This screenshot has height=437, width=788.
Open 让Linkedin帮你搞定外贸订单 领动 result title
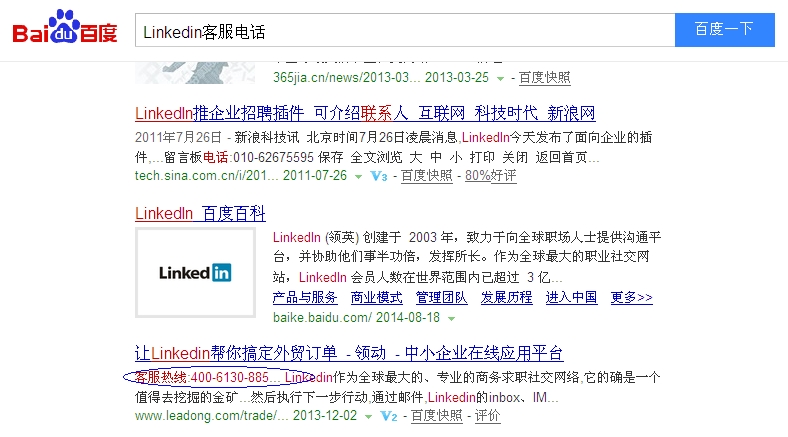tap(349, 353)
